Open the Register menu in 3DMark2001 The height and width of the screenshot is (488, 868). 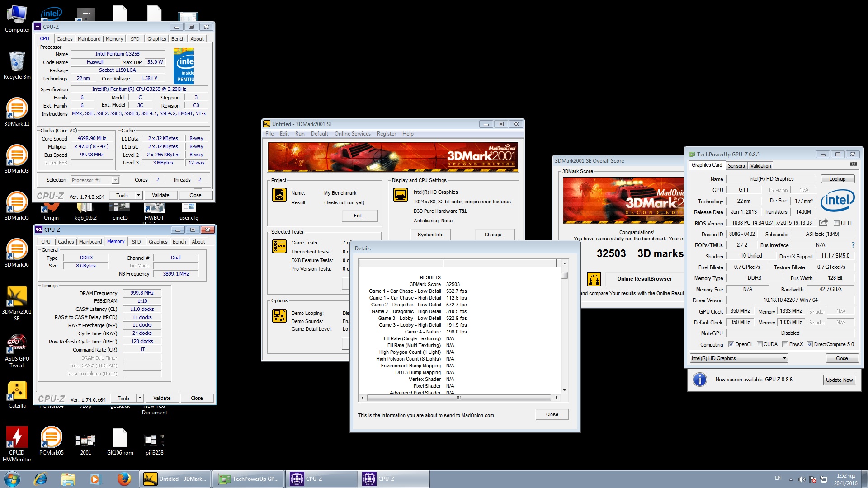tap(386, 134)
